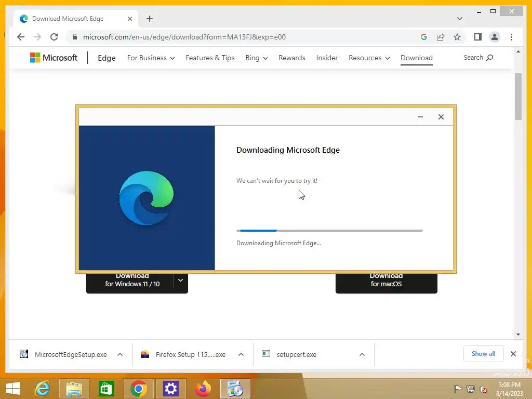
Task: Open the Insider menu item
Action: pyautogui.click(x=327, y=58)
